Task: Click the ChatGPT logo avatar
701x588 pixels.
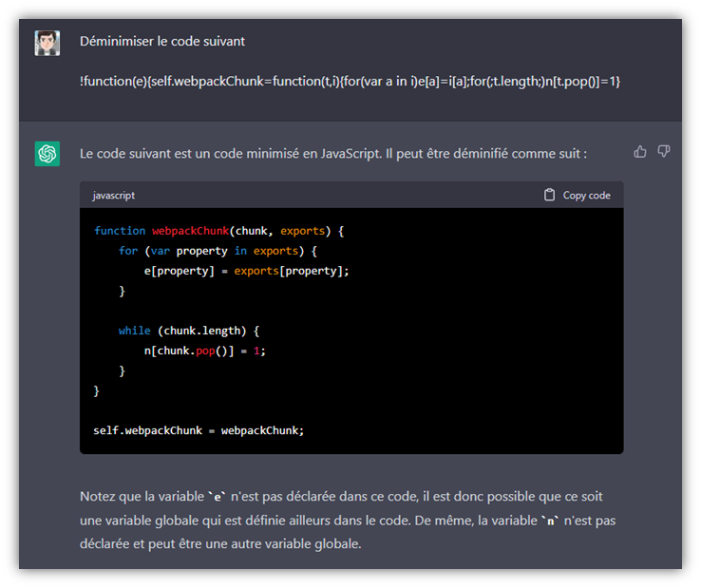Action: tap(47, 154)
